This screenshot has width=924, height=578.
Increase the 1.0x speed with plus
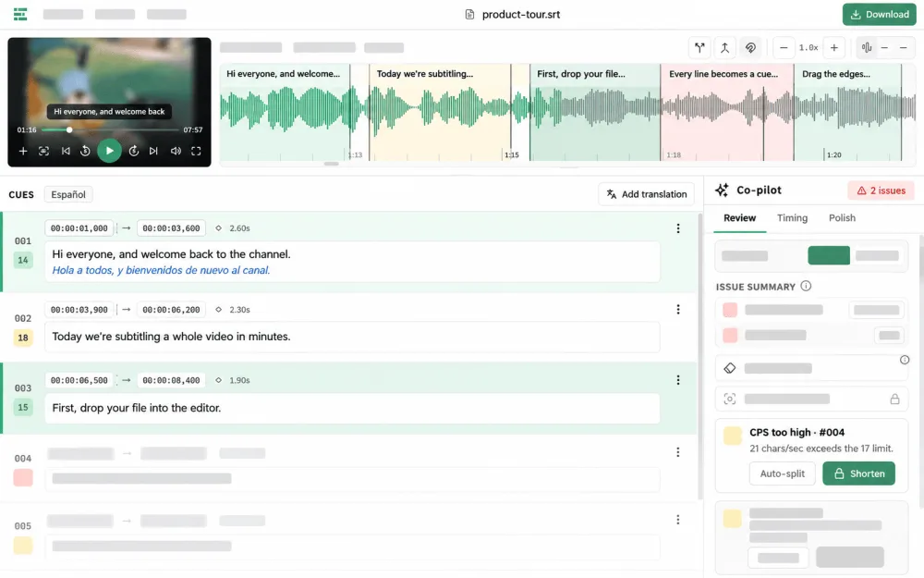[833, 48]
